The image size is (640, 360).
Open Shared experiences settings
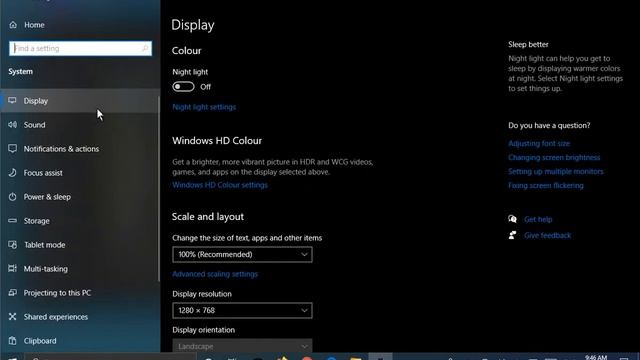coord(80,317)
